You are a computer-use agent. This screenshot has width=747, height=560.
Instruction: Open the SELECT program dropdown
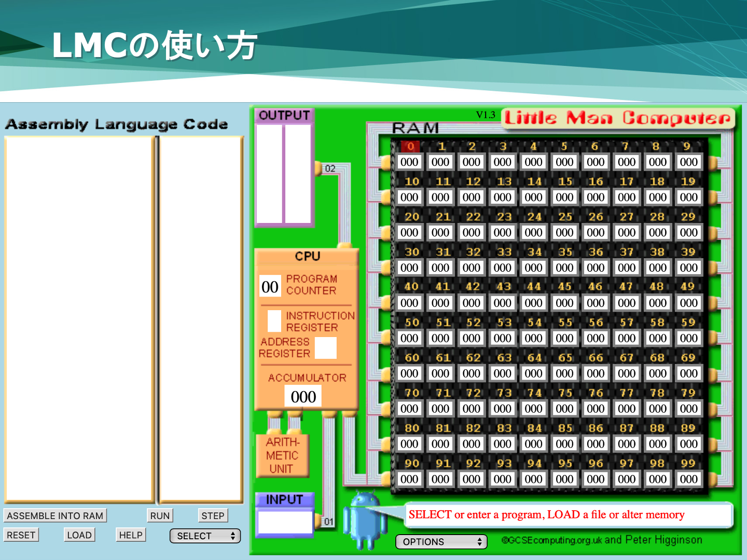205,536
